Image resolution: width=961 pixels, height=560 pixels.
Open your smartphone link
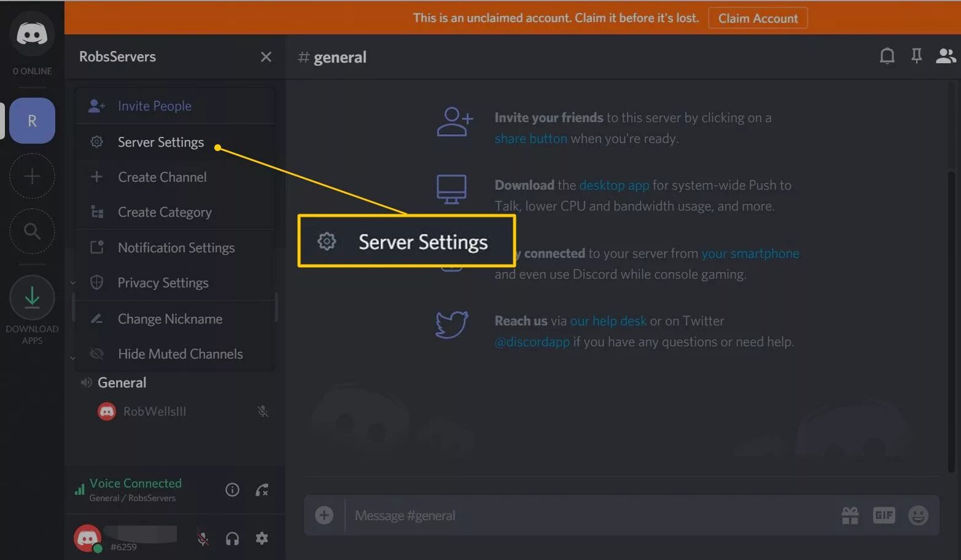coord(750,254)
